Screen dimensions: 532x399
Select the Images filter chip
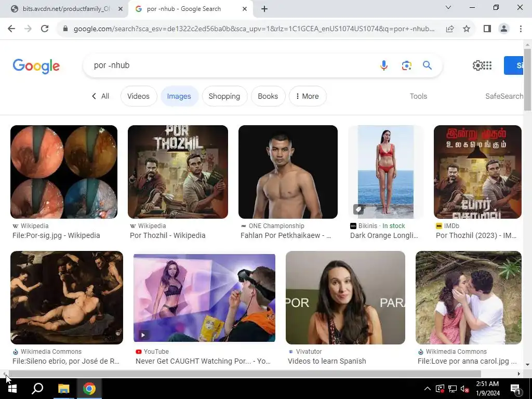179,96
